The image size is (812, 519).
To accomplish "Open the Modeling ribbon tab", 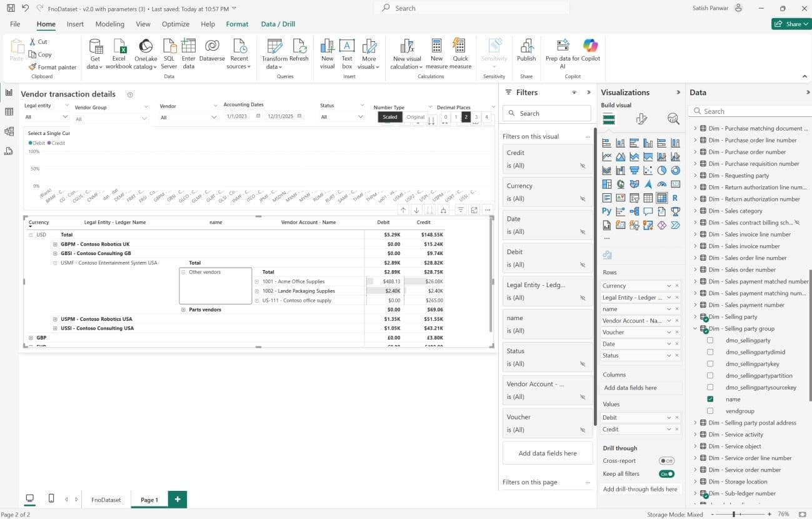I will (109, 24).
